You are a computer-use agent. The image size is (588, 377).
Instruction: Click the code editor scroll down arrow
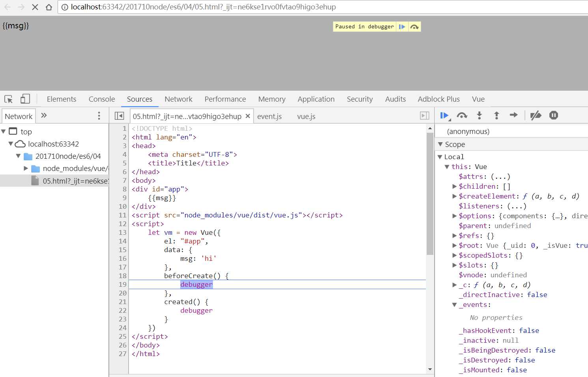point(430,370)
